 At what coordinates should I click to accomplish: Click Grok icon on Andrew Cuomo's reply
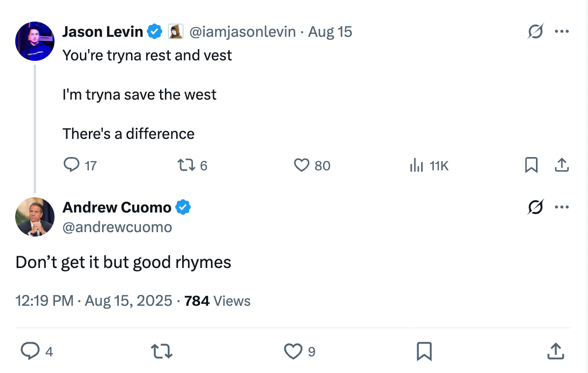coord(535,207)
